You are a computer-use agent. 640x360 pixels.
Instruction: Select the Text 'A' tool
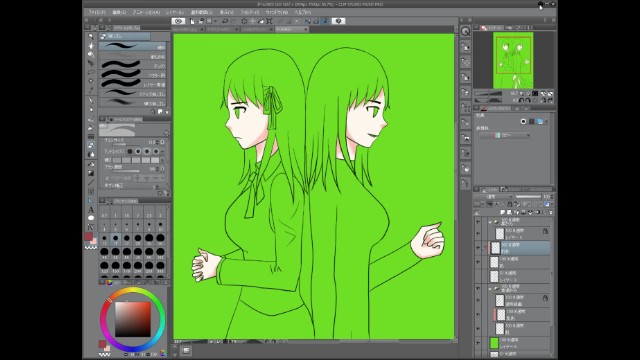(91, 209)
